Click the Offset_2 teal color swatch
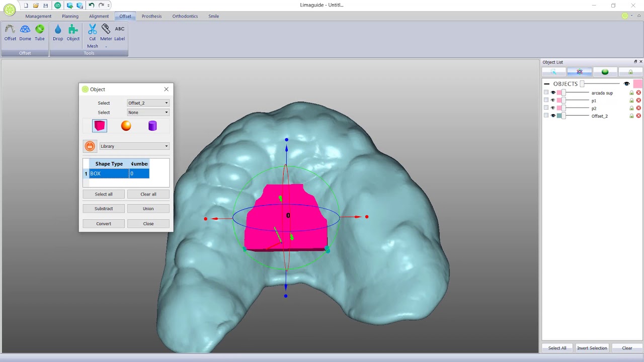Screen dimensions: 644x362 [559, 116]
